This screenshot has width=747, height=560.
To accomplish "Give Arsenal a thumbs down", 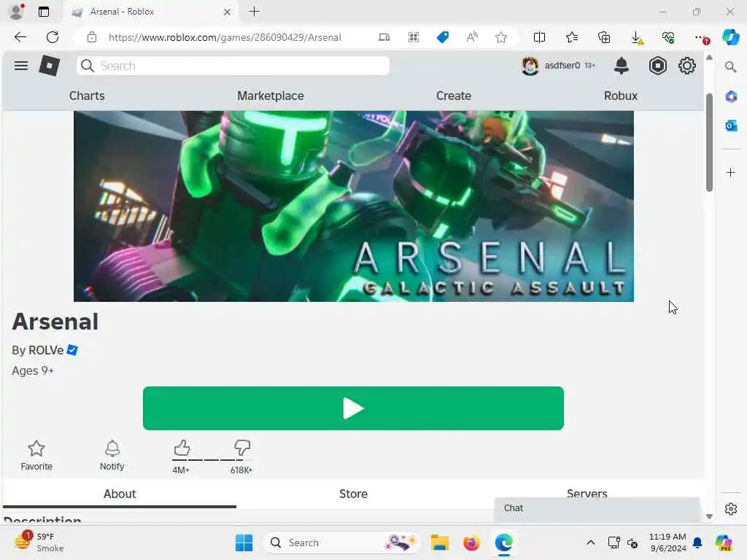I will click(x=242, y=448).
